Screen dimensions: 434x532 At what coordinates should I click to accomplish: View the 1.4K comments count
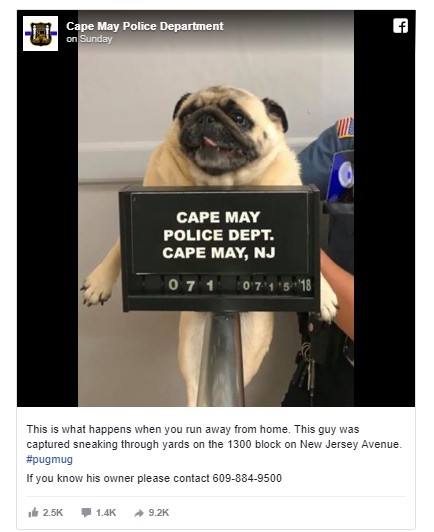coord(106,513)
